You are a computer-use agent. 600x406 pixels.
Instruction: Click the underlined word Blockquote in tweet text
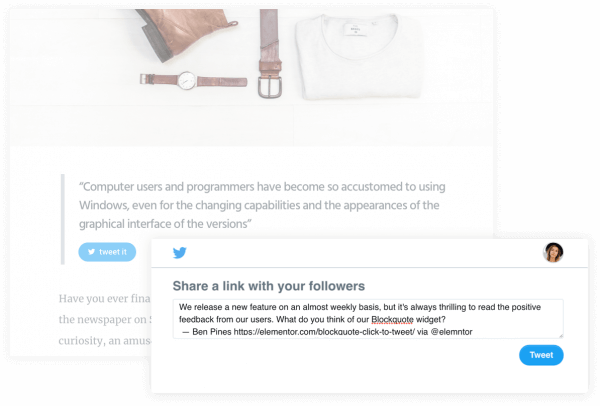392,320
